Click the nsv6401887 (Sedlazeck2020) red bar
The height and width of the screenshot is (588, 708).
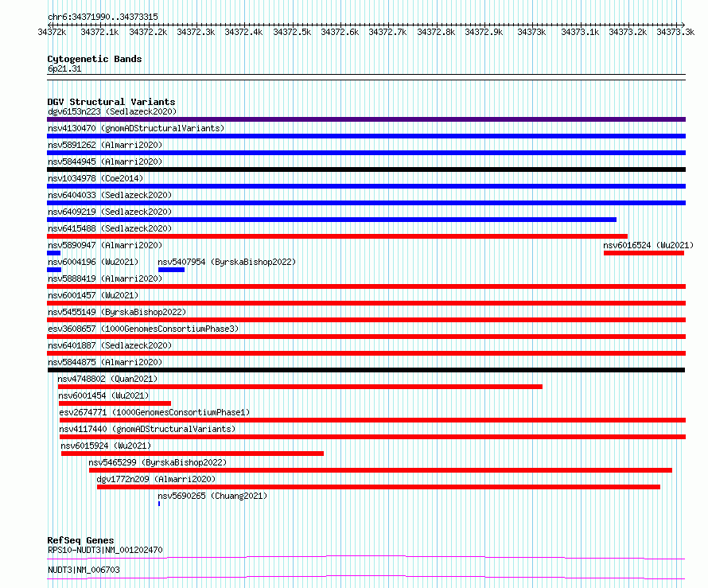[x=366, y=353]
